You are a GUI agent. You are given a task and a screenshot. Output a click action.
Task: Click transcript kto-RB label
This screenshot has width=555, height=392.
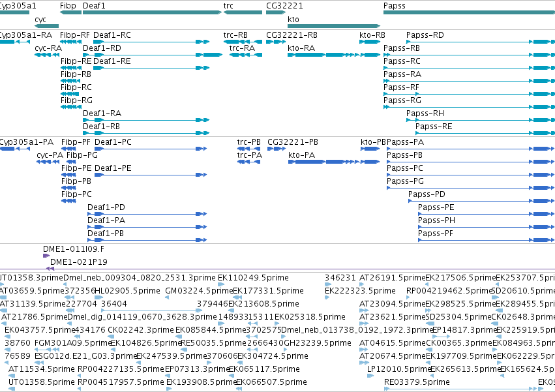372,35
